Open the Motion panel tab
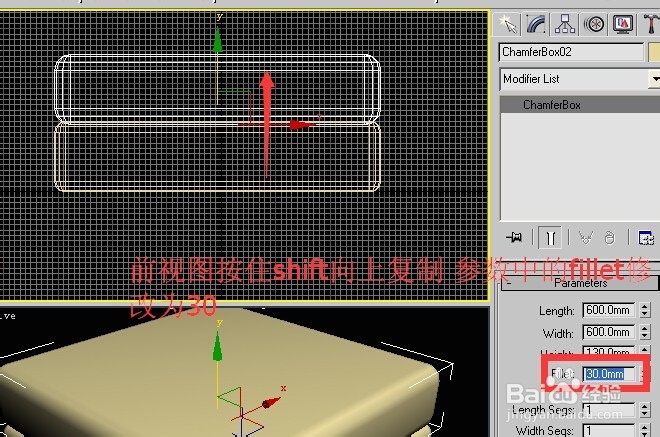The height and width of the screenshot is (437, 660). 594,24
